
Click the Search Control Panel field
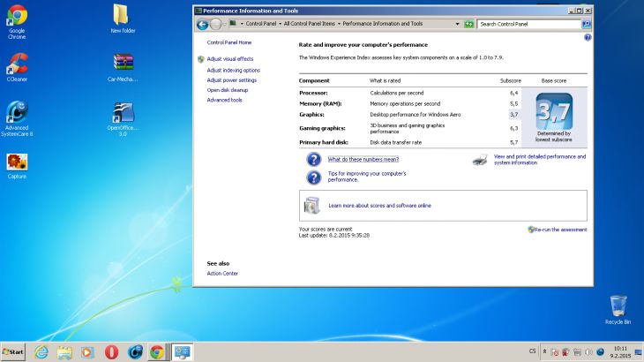tap(529, 24)
